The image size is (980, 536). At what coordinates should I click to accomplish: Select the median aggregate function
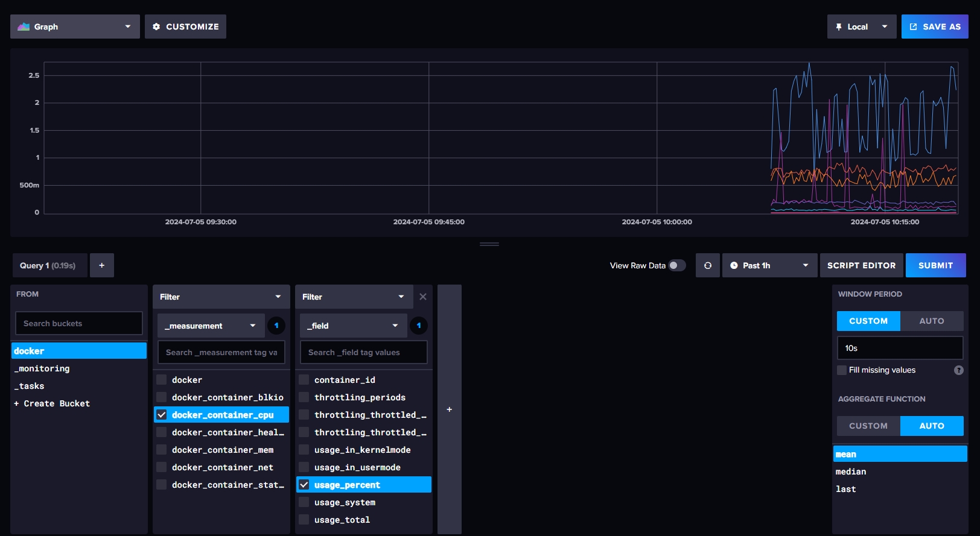point(900,471)
